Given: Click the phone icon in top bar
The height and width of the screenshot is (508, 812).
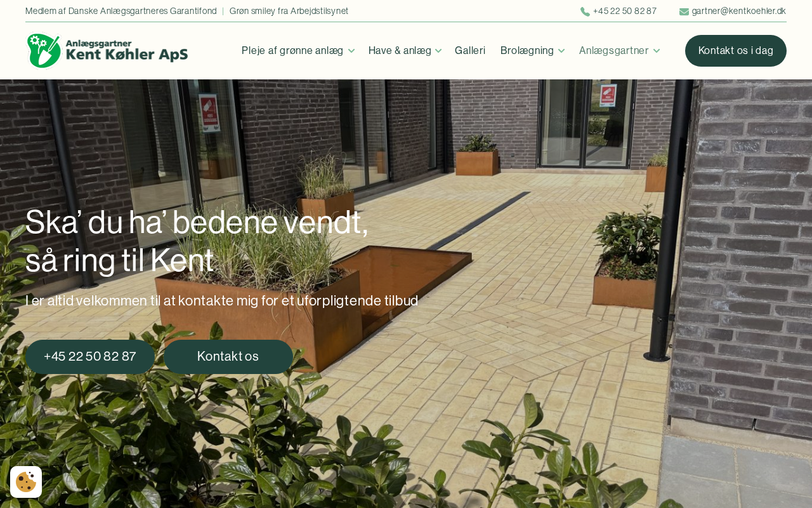Looking at the screenshot, I should (585, 11).
